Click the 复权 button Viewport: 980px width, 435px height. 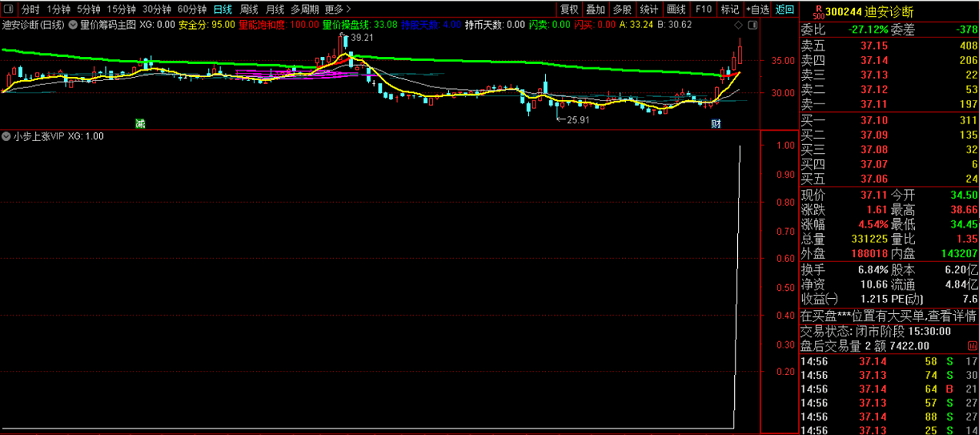coord(569,9)
